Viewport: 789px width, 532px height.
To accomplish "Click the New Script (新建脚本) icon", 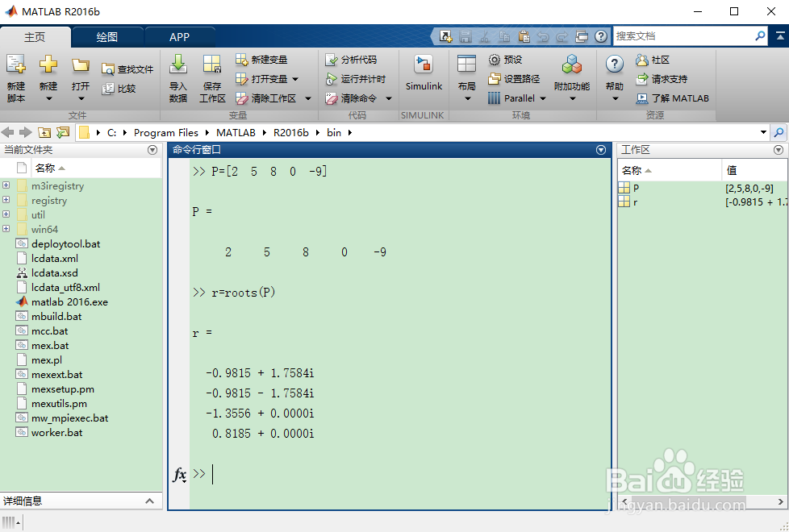I will click(16, 64).
